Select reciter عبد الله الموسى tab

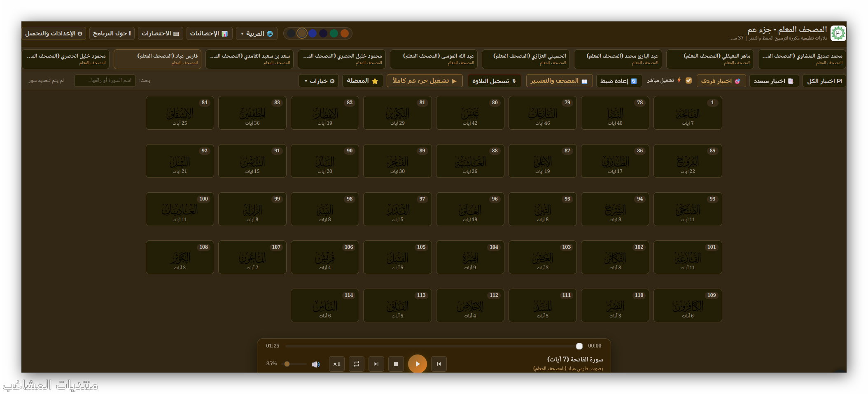[x=434, y=59]
